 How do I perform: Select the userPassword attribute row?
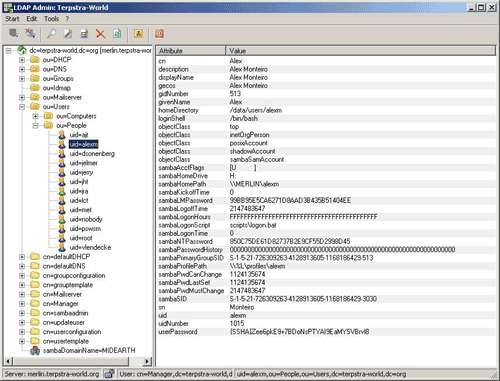(326, 332)
